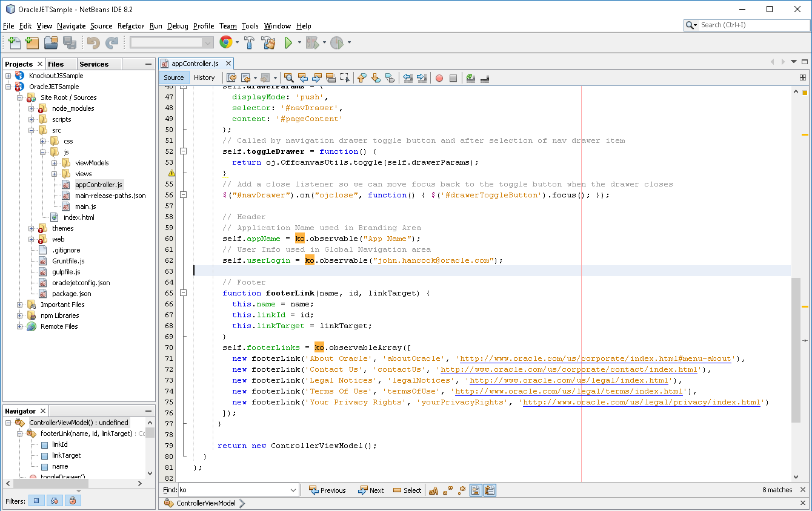Click the Select button in the find bar
Screen dimensions: 812x511
point(407,490)
